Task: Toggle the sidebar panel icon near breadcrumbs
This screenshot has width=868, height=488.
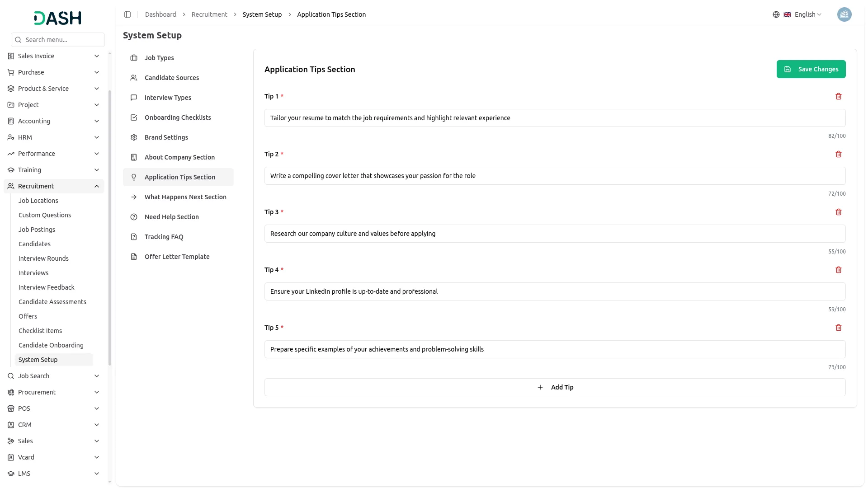Action: coord(127,14)
